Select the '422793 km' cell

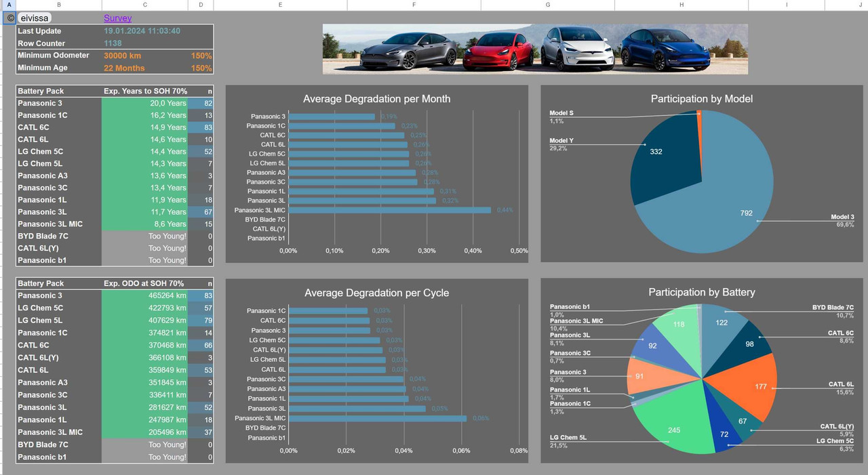[x=144, y=308]
